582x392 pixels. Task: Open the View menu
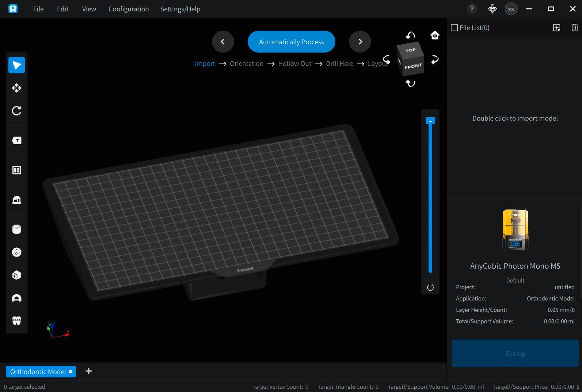(x=89, y=9)
